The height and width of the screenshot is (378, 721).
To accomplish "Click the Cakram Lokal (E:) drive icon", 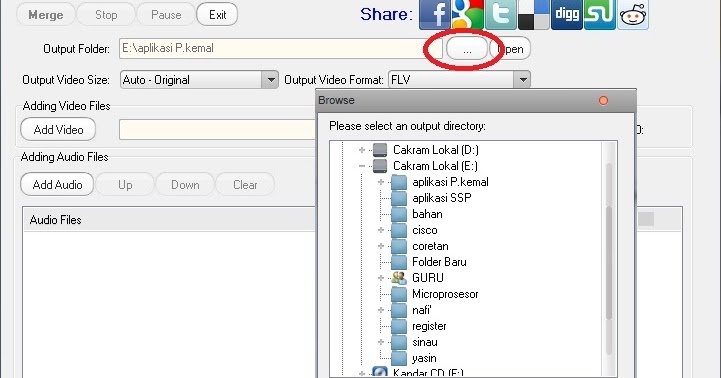I will pos(380,166).
